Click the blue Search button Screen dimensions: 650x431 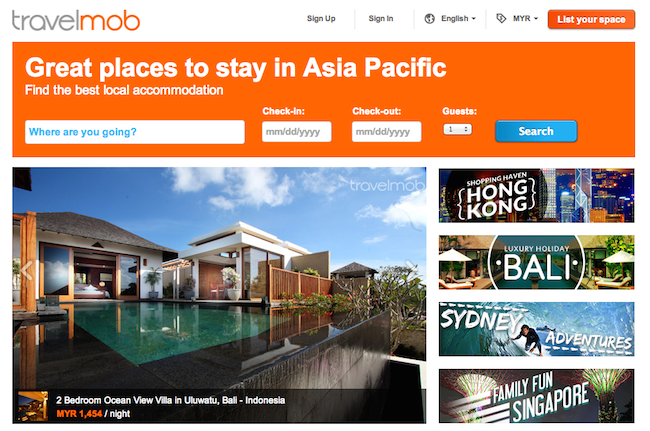(536, 131)
